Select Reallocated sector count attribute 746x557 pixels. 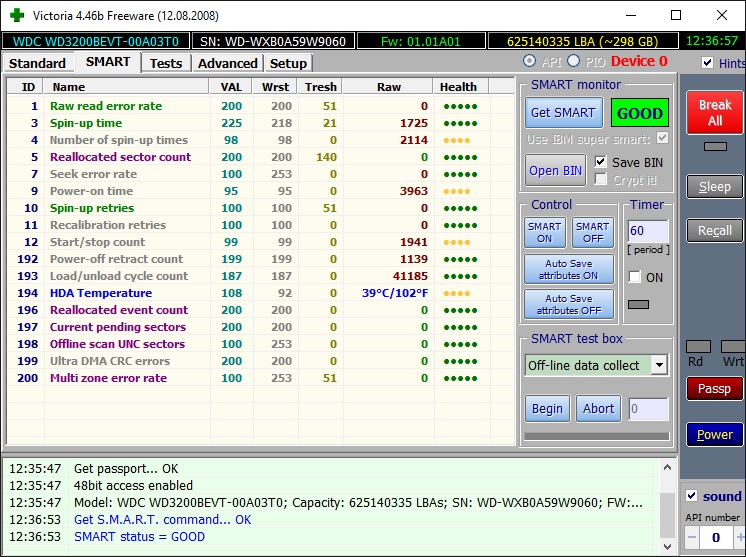(261, 157)
